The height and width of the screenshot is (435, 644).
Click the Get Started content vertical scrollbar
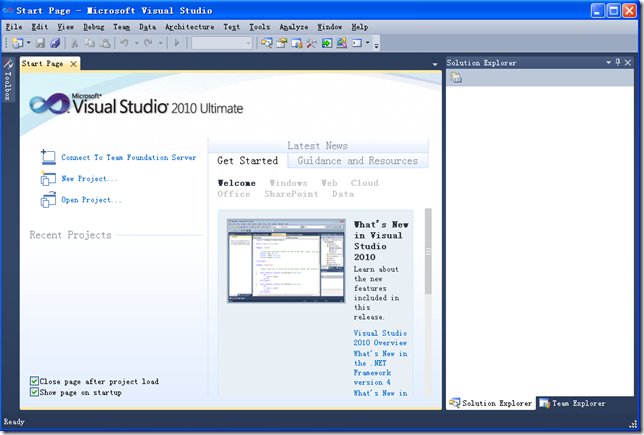tap(428, 302)
